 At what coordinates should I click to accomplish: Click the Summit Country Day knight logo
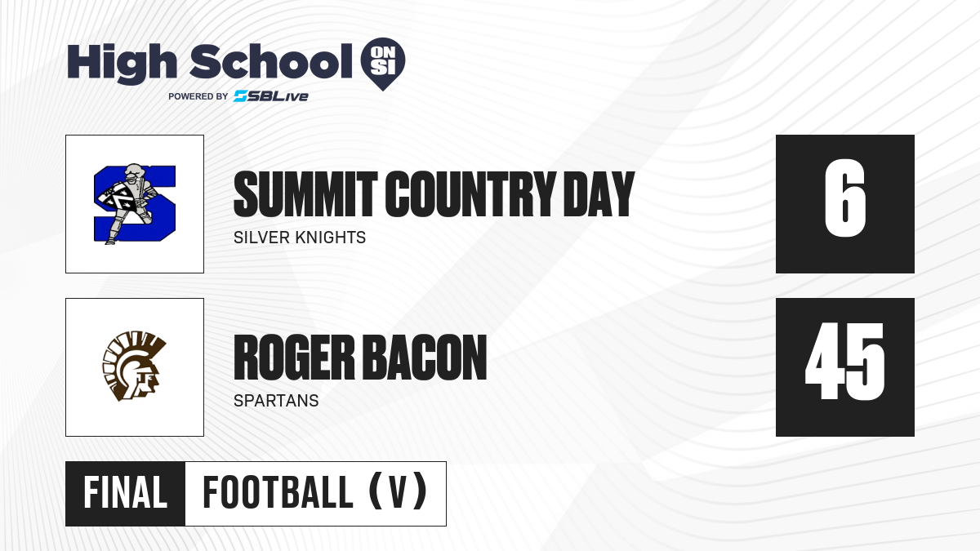[x=135, y=204]
